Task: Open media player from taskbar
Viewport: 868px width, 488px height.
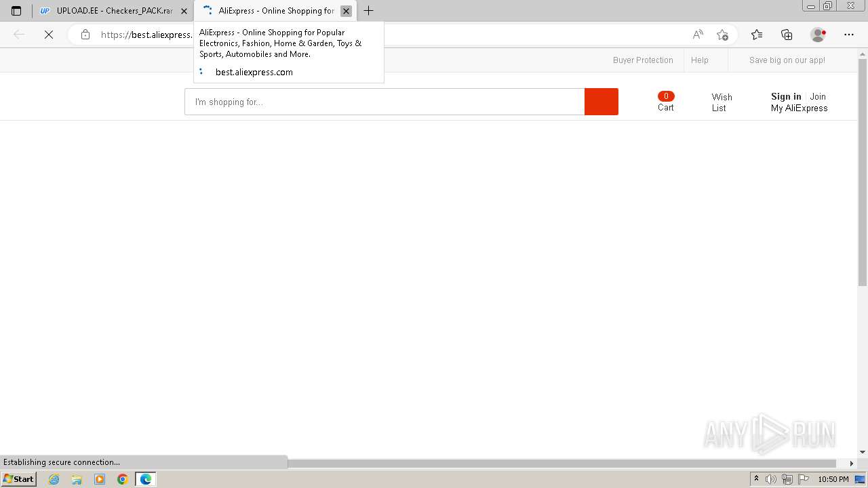Action: pos(100,479)
